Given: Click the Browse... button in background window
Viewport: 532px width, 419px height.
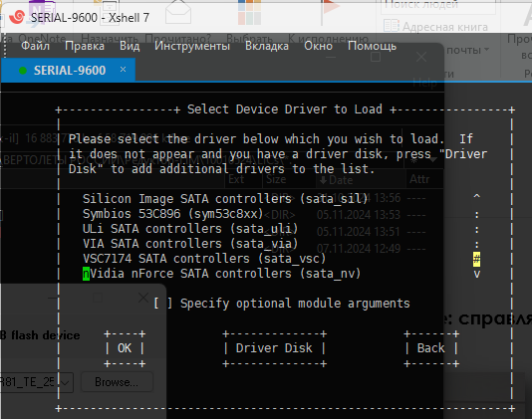Looking at the screenshot, I should coord(117,382).
